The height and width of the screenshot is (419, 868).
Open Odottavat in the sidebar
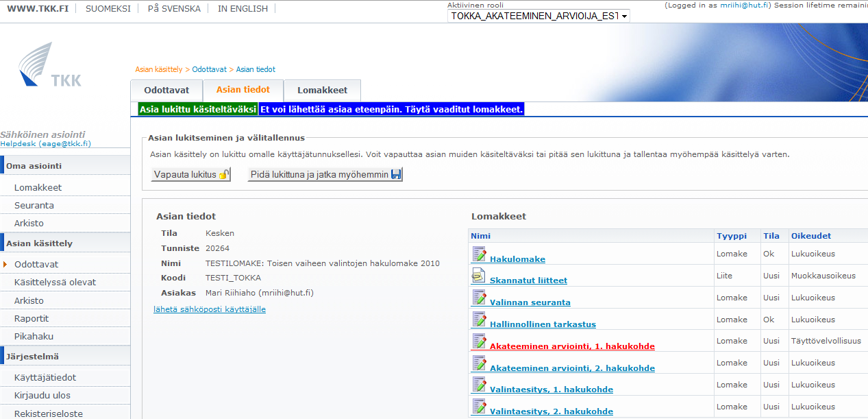click(36, 264)
